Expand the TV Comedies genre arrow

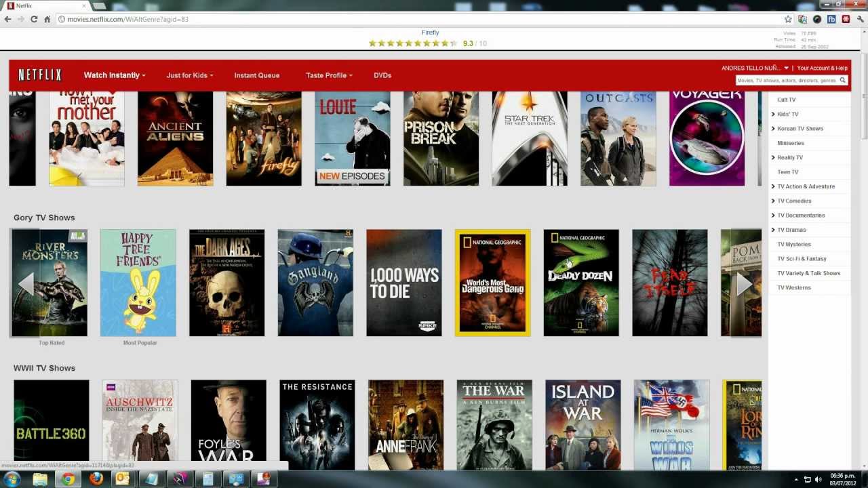click(773, 201)
